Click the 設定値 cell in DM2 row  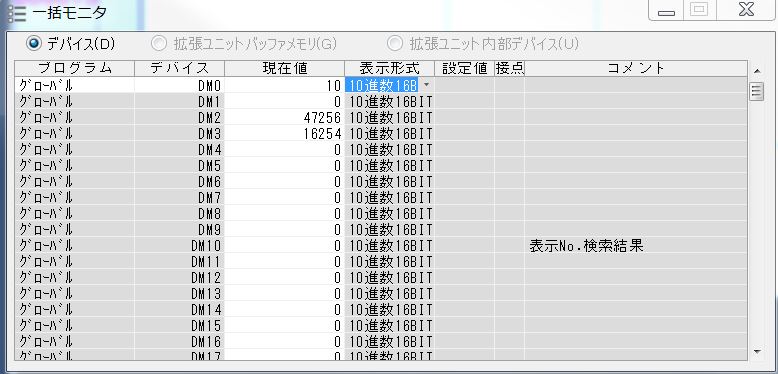coord(464,117)
